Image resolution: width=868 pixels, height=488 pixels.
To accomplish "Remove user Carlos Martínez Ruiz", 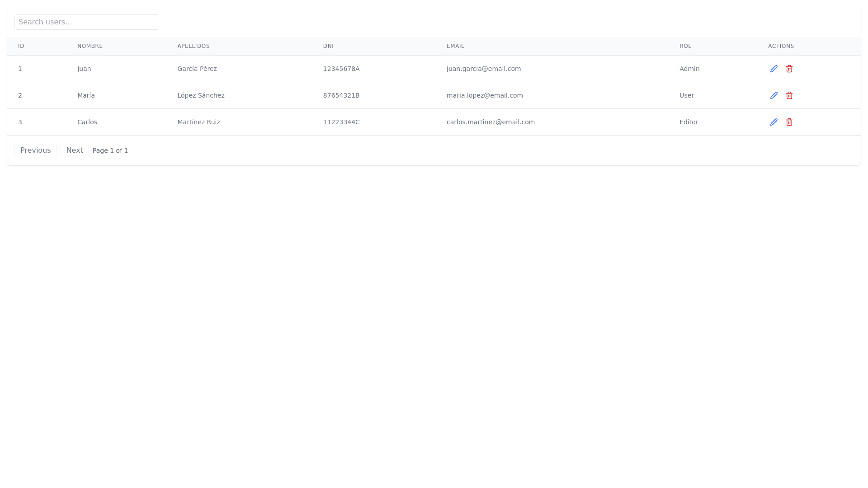I will coord(789,122).
